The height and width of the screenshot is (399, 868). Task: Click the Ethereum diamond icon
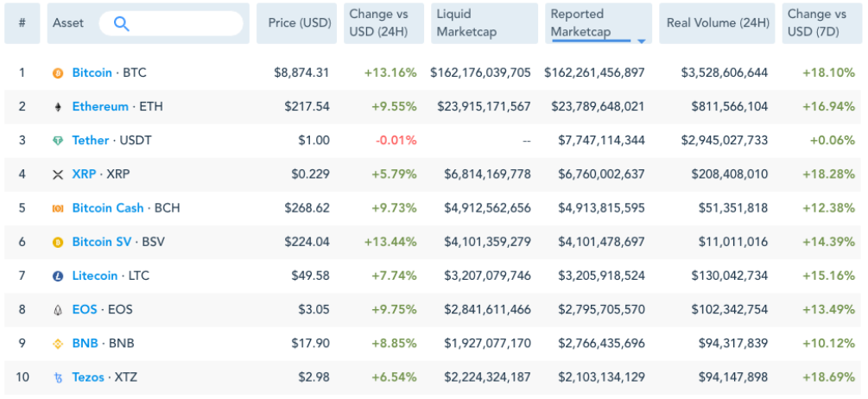[x=58, y=107]
